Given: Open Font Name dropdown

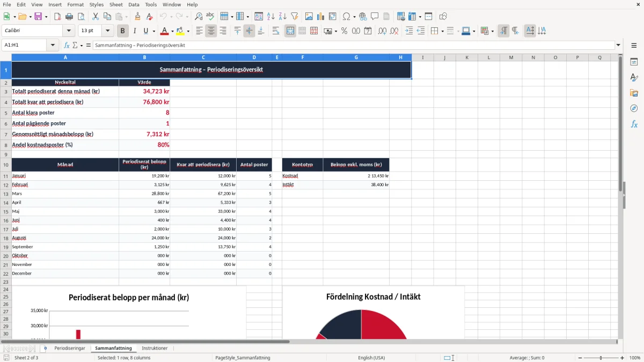Looking at the screenshot, I should click(69, 31).
